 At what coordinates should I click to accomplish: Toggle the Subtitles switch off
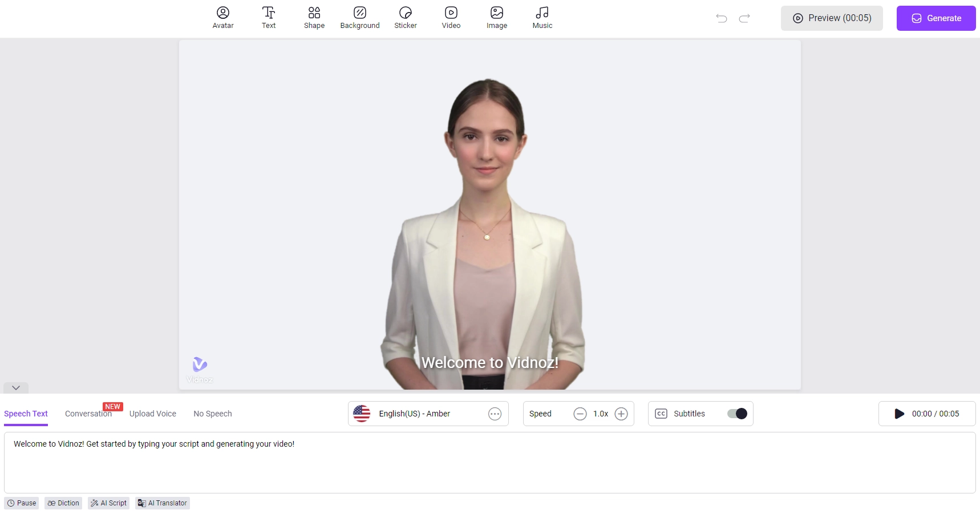[x=737, y=414]
